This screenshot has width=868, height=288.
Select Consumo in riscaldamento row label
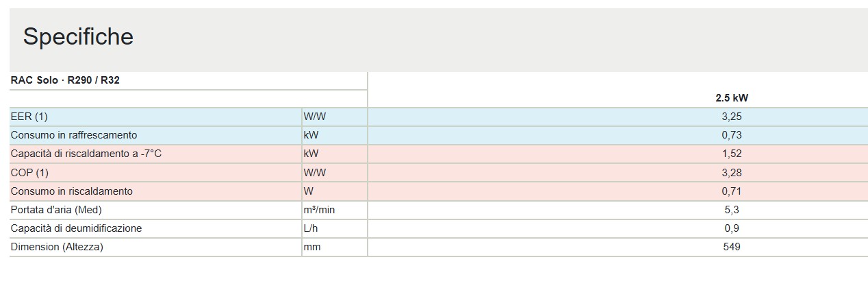coord(72,191)
